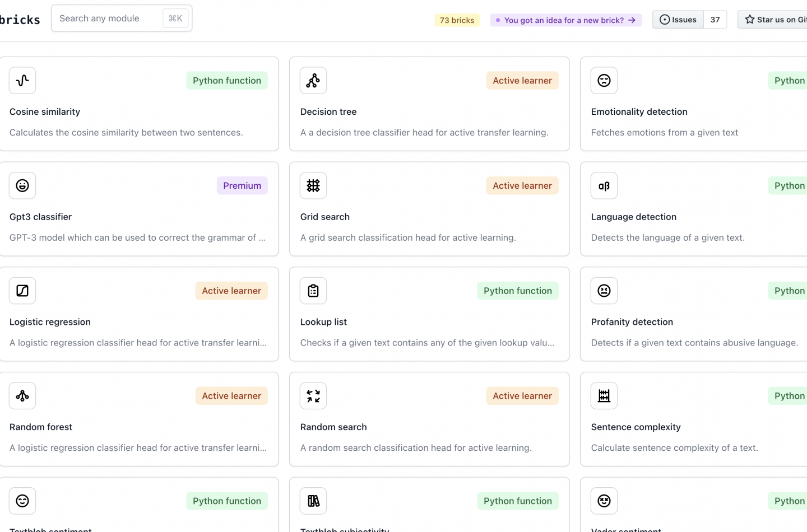This screenshot has width=807, height=532.
Task: Click the Textblob subjectivity icon
Action: (x=313, y=501)
